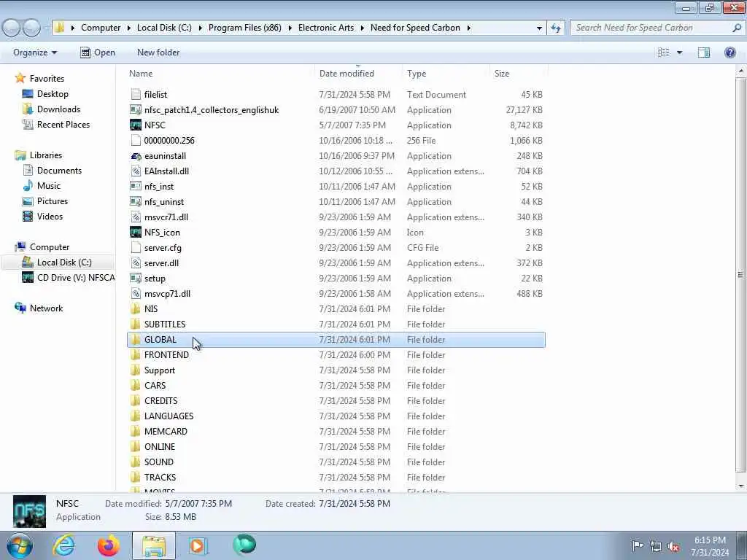Go to Program Files (x86) breadcrumb

245,28
